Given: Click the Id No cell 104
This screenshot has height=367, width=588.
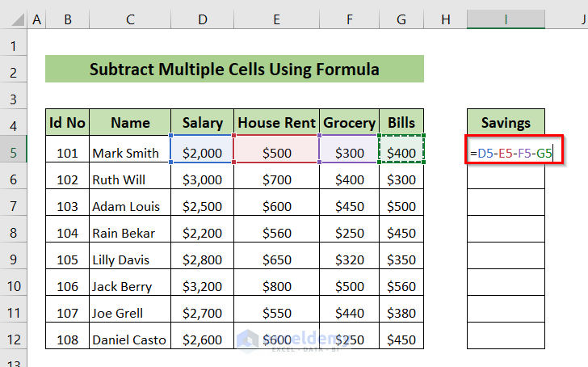Looking at the screenshot, I should (67, 232).
